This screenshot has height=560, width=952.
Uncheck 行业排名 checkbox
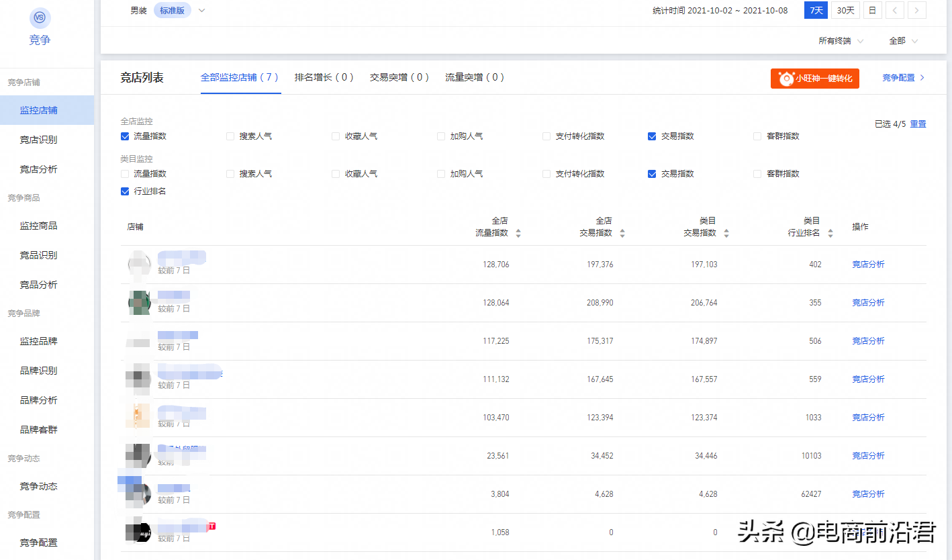click(125, 191)
